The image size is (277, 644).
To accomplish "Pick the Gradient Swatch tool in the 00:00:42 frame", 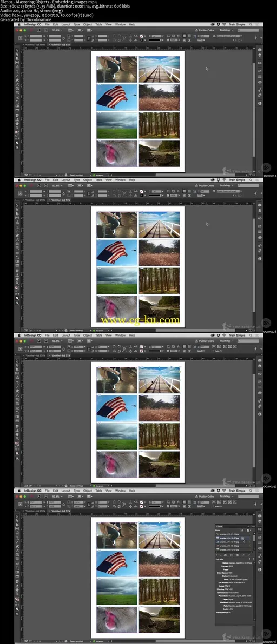I will tap(18, 417).
